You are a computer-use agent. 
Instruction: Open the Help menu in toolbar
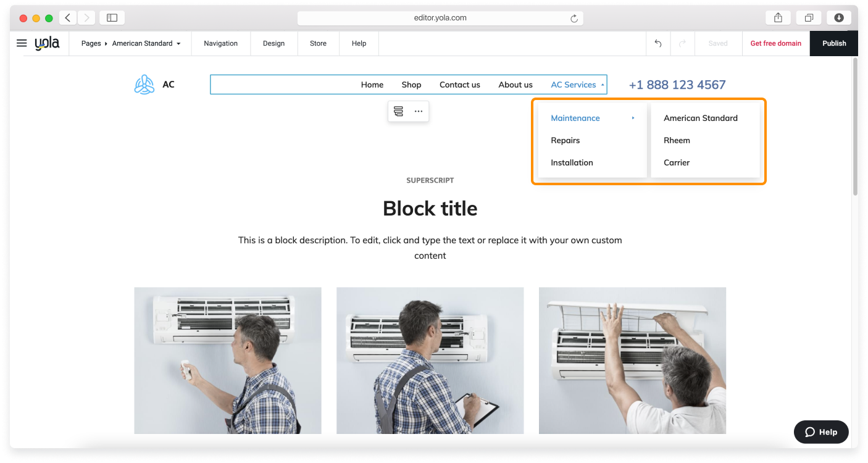tap(359, 43)
